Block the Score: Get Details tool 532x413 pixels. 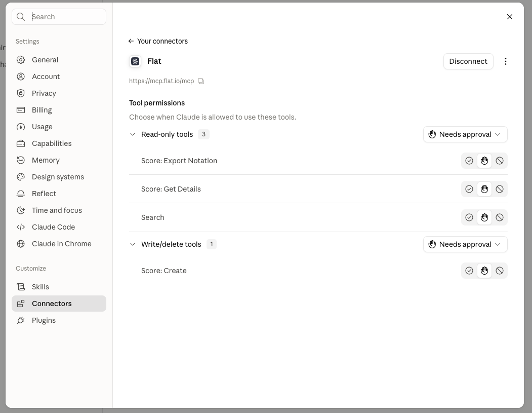point(500,189)
